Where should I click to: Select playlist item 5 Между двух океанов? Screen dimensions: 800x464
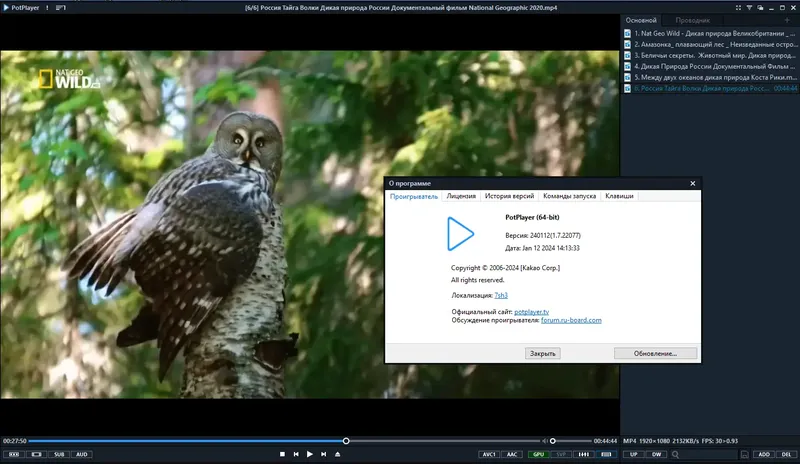coord(710,77)
